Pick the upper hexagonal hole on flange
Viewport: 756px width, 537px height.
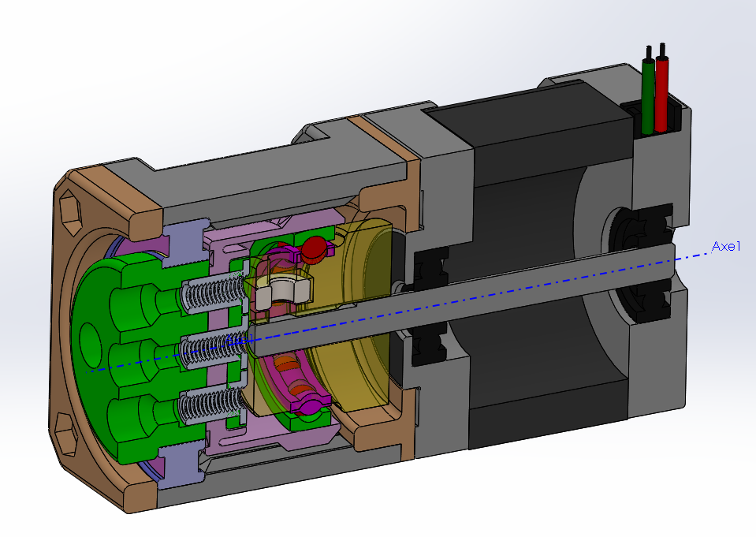pos(70,212)
